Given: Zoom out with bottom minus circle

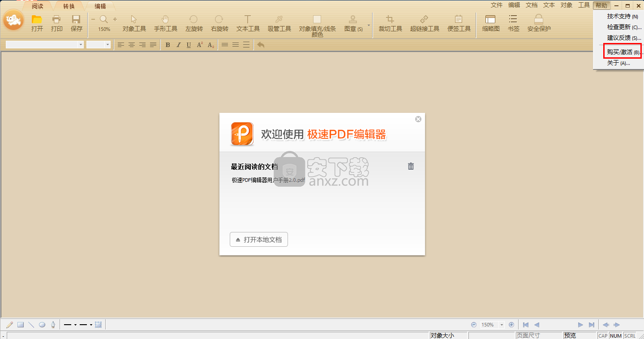Looking at the screenshot, I should point(474,325).
